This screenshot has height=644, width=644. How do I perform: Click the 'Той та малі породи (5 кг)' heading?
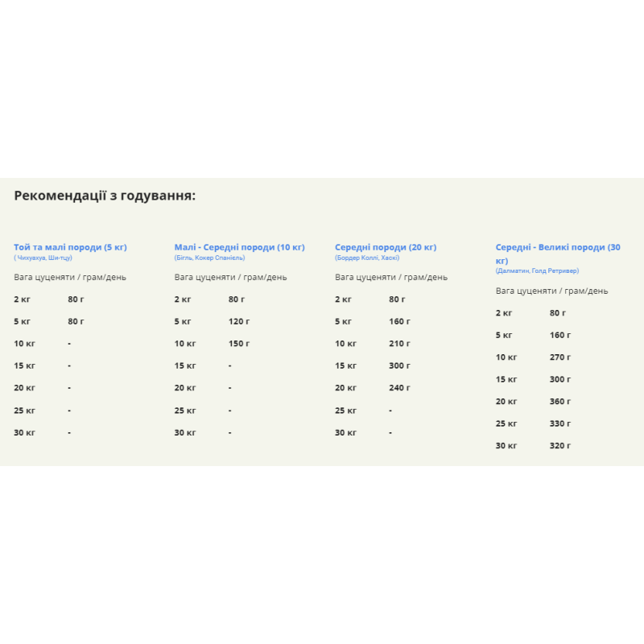[70, 247]
